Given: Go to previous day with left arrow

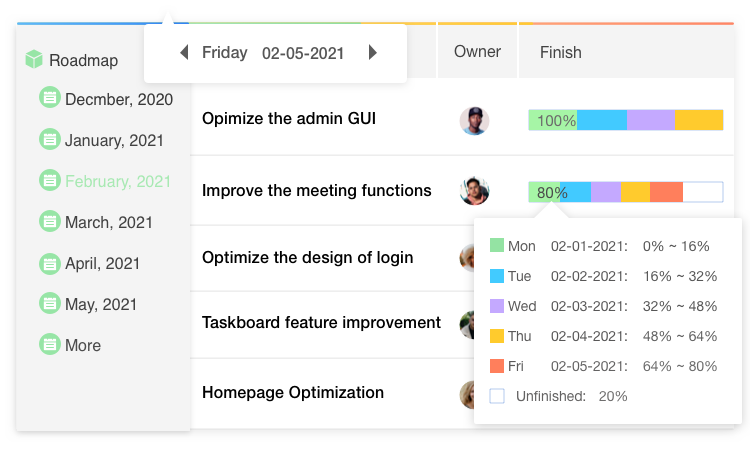Looking at the screenshot, I should (184, 52).
